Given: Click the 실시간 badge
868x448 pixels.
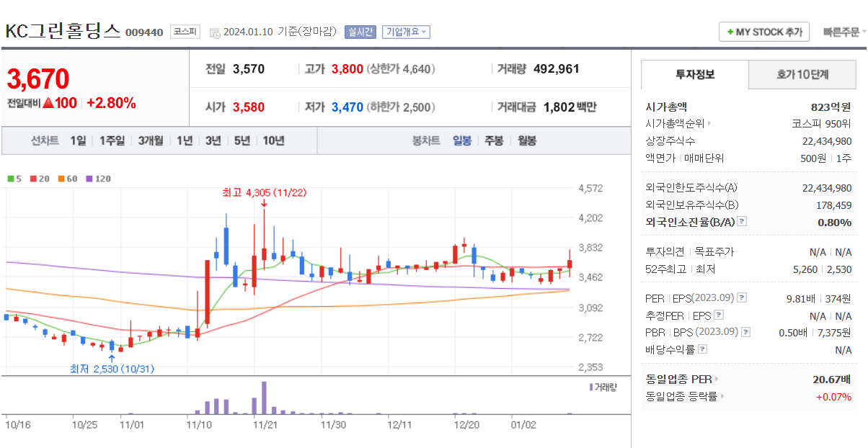Looking at the screenshot, I should click(360, 32).
